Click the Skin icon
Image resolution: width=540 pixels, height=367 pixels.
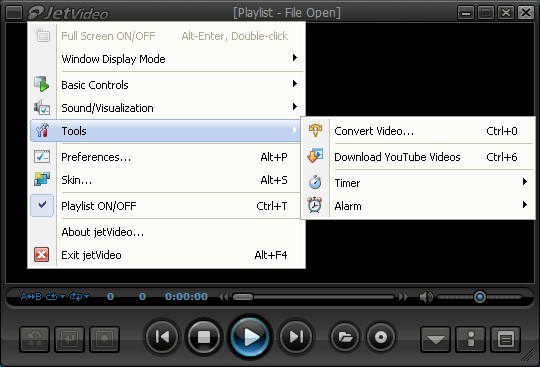point(42,179)
